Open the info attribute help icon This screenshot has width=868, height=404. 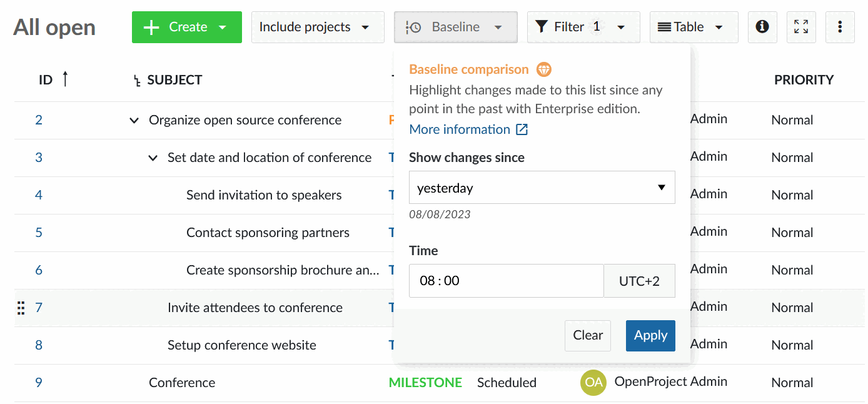[762, 27]
